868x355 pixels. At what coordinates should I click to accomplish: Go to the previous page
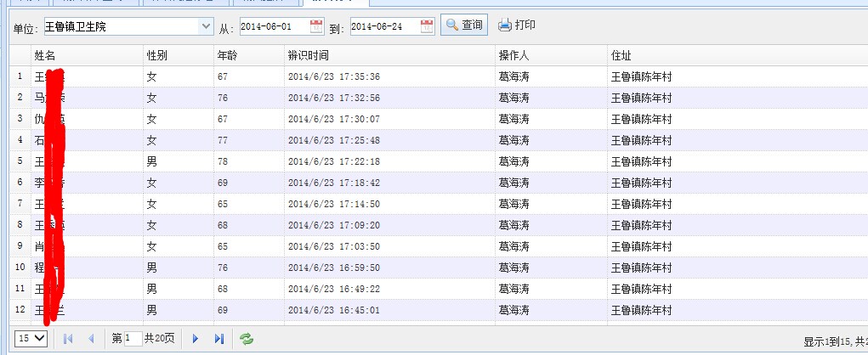coord(91,339)
